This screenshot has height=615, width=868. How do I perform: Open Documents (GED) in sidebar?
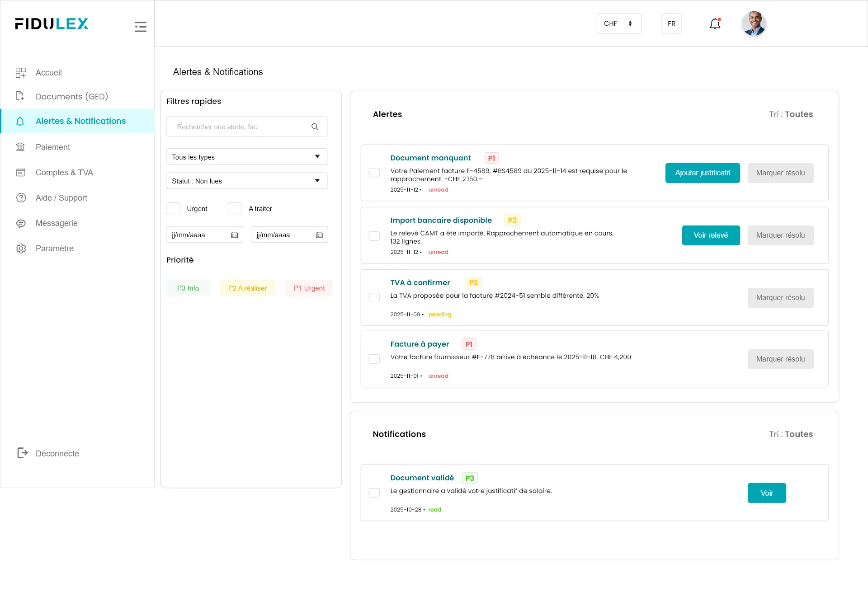[x=71, y=96]
